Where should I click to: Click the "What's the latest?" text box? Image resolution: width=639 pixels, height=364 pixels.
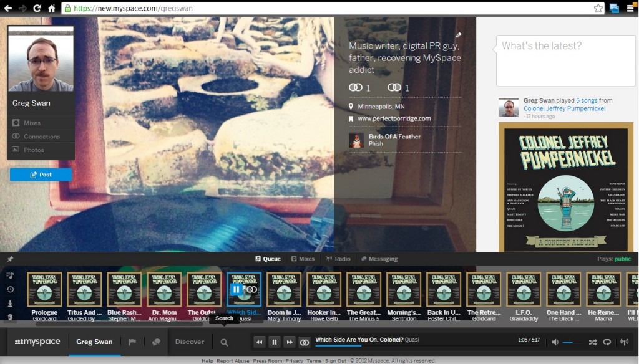(x=565, y=60)
